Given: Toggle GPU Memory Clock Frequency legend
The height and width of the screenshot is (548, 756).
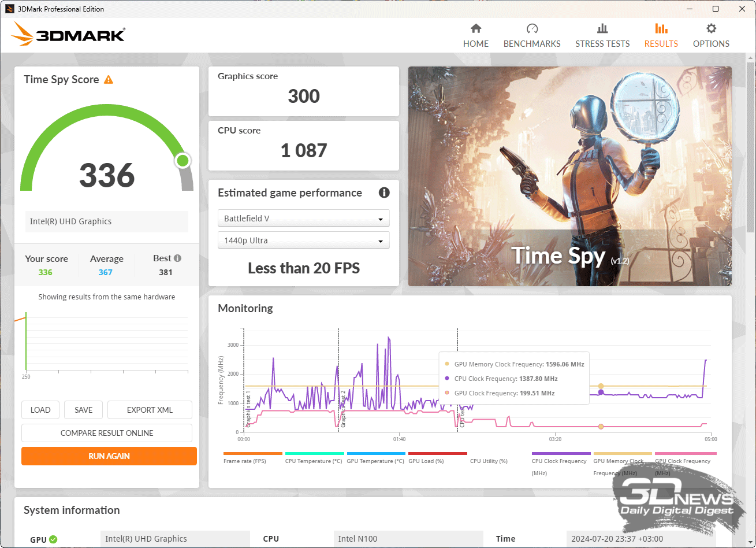Looking at the screenshot, I should coord(623,464).
